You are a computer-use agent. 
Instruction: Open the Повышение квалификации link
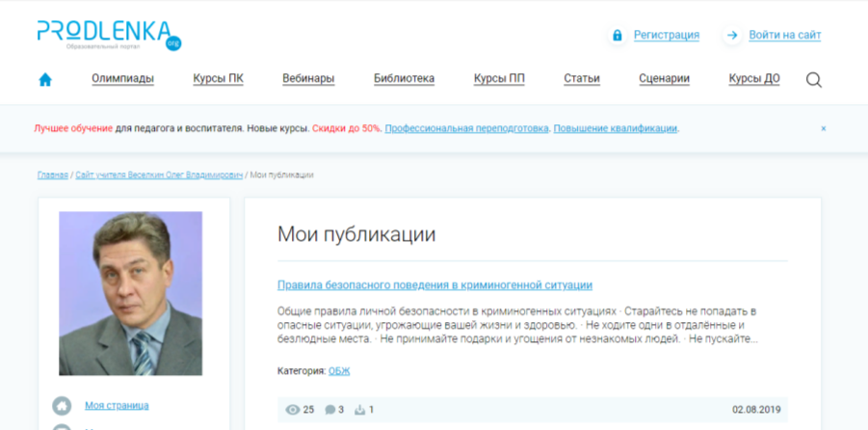pyautogui.click(x=616, y=128)
